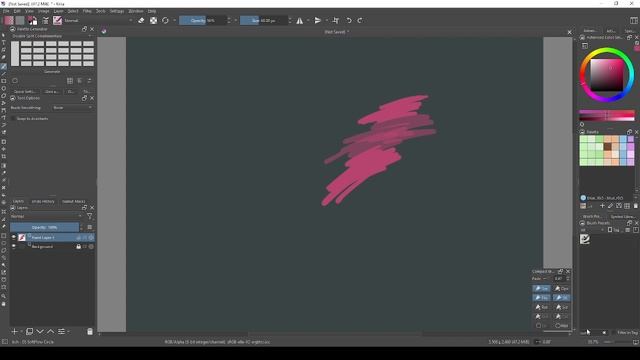Move layer down with the arrow
The width and height of the screenshot is (640, 360).
pyautogui.click(x=40, y=331)
